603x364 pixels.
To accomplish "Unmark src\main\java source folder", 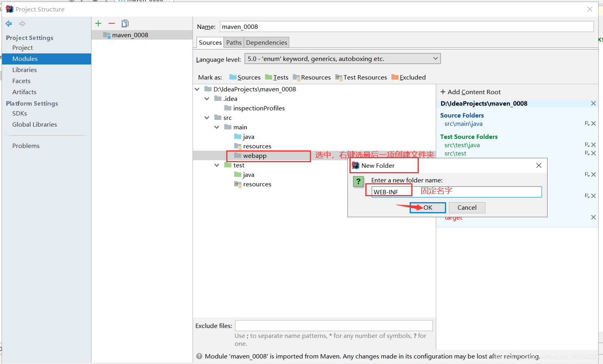I will pos(593,123).
